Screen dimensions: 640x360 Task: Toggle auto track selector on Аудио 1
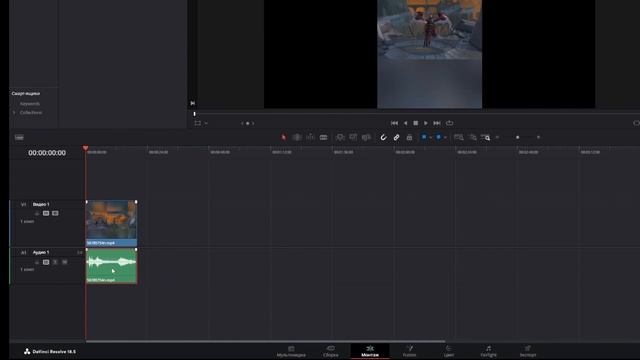click(x=46, y=262)
